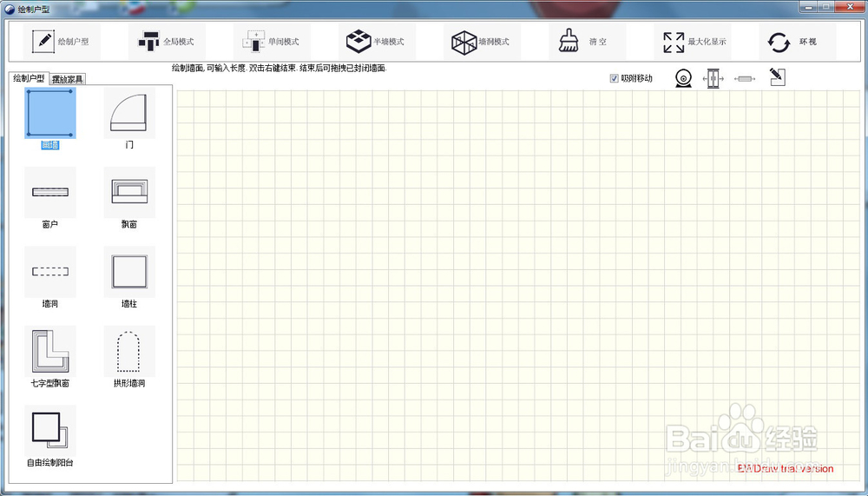This screenshot has height=496, width=868.
Task: Select the 自由绘制阳台 balcony tool
Action: 50,435
